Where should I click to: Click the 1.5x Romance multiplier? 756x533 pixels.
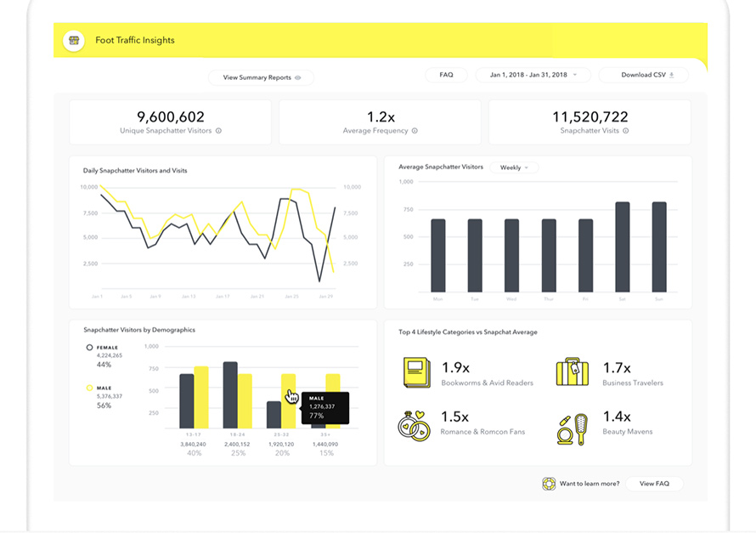[454, 417]
